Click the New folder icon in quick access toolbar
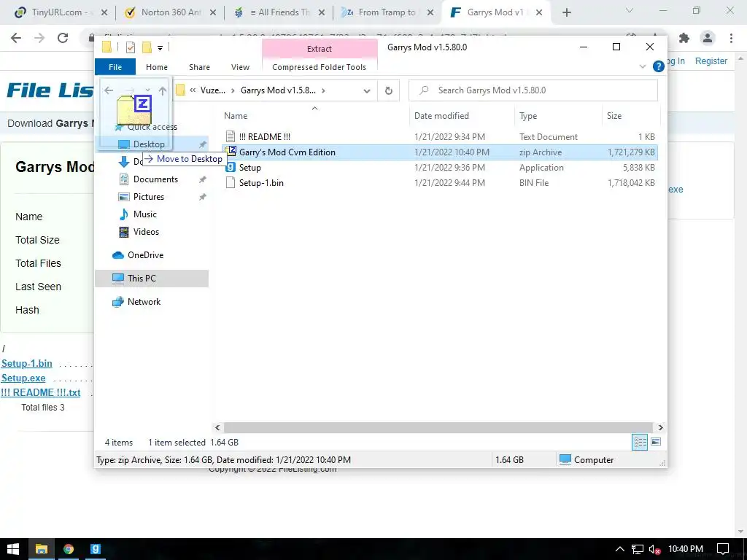 147,47
